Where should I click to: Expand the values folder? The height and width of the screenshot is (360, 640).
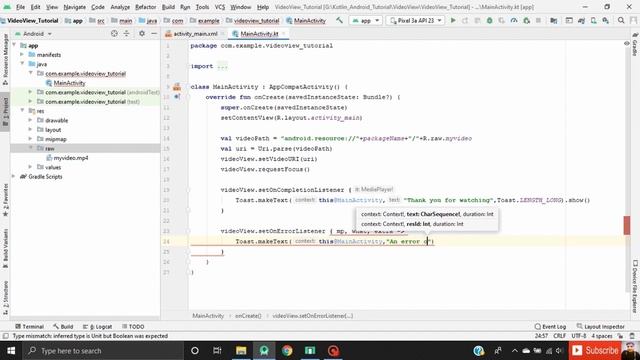[x=30, y=167]
